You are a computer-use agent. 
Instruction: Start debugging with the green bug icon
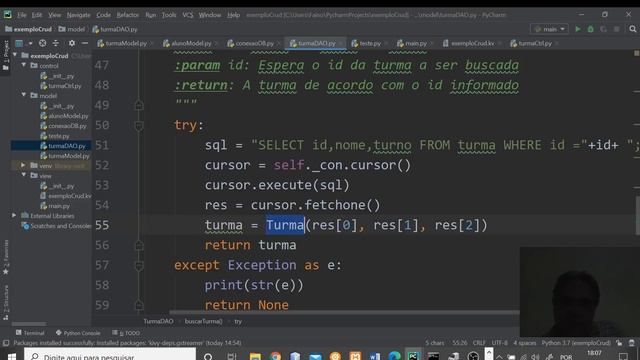590,29
